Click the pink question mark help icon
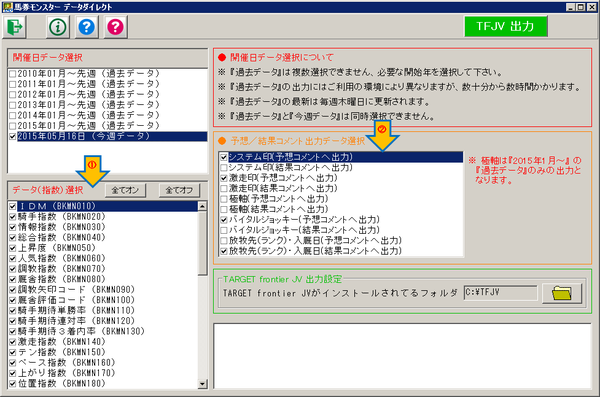 tap(115, 27)
